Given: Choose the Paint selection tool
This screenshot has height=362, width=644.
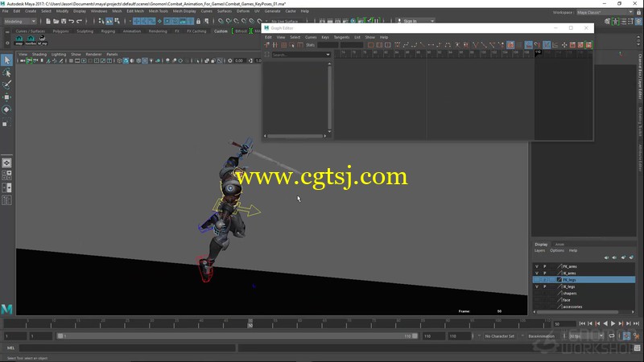Looking at the screenshot, I should pyautogui.click(x=6, y=84).
